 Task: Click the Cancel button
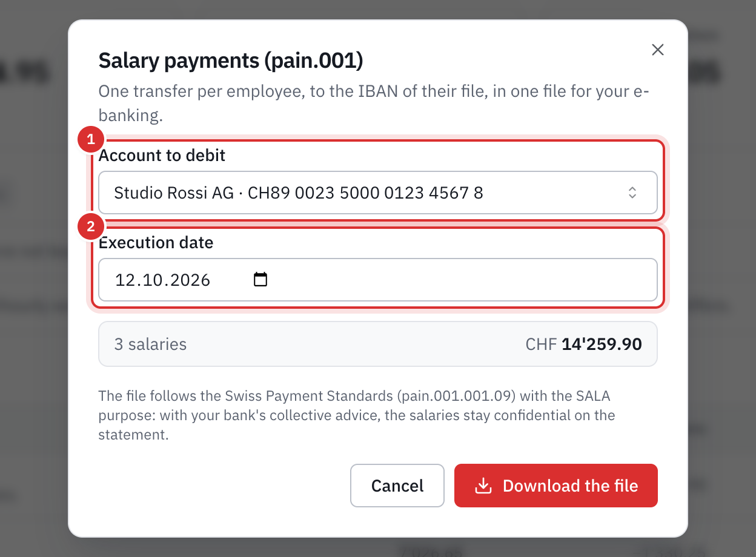point(397,486)
